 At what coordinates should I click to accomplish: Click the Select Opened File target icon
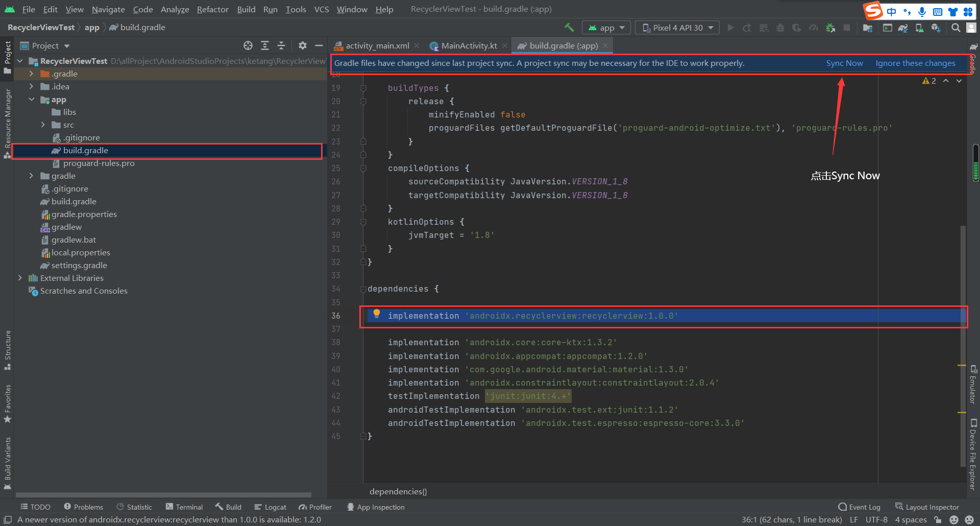(248, 45)
